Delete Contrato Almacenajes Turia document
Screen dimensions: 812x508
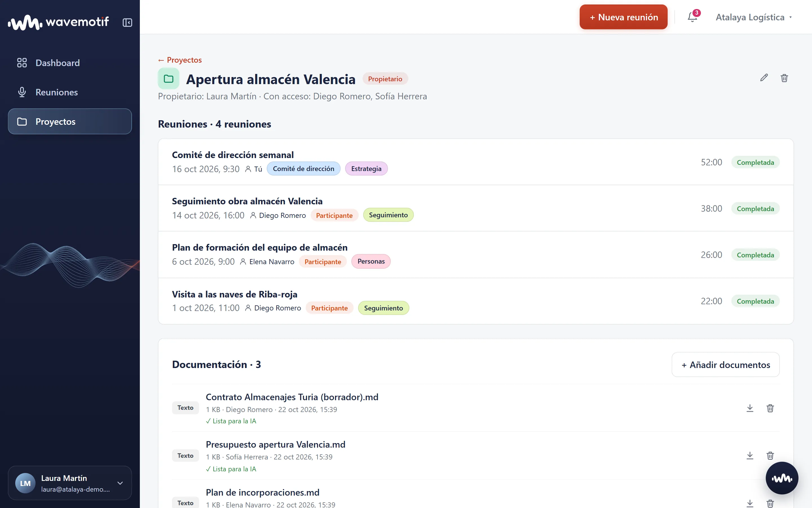point(770,408)
